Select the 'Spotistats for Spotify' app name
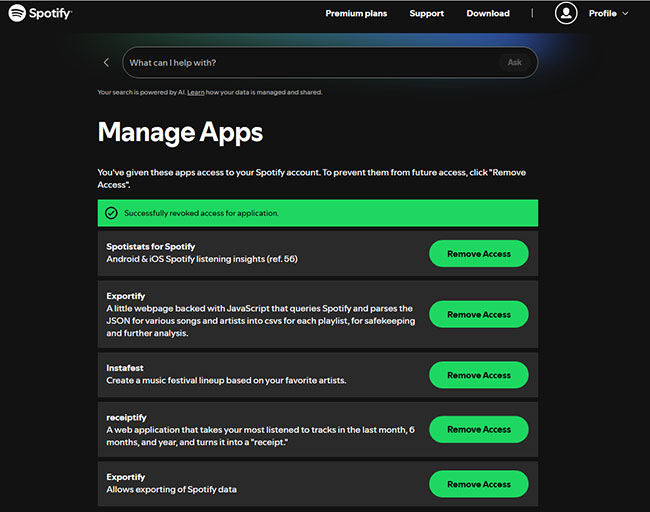Screen dimensions: 650x512 click(150, 246)
